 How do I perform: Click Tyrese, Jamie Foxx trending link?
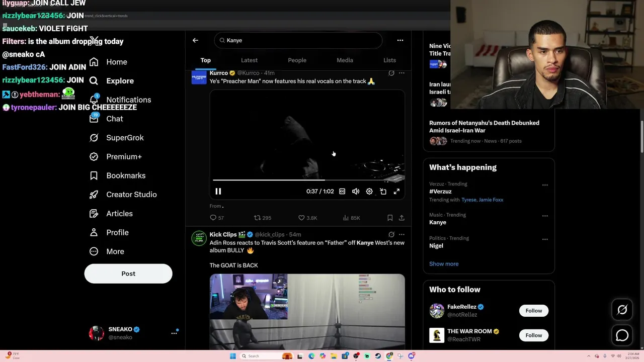coord(482,200)
